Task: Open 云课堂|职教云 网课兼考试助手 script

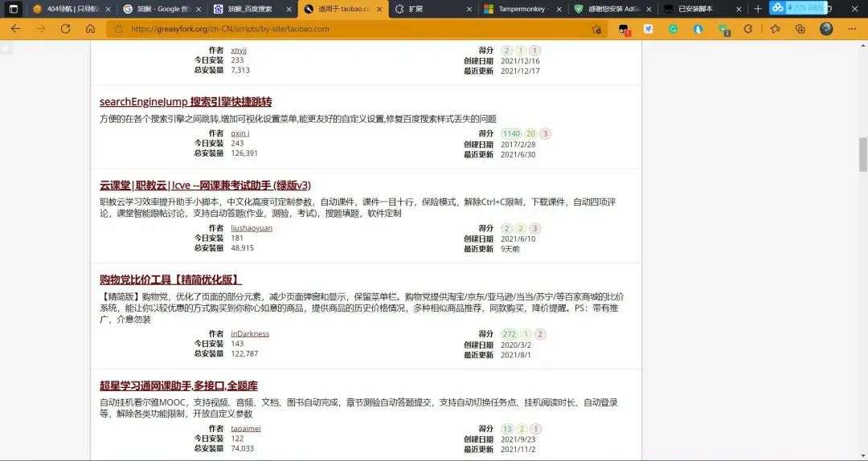Action: point(205,186)
